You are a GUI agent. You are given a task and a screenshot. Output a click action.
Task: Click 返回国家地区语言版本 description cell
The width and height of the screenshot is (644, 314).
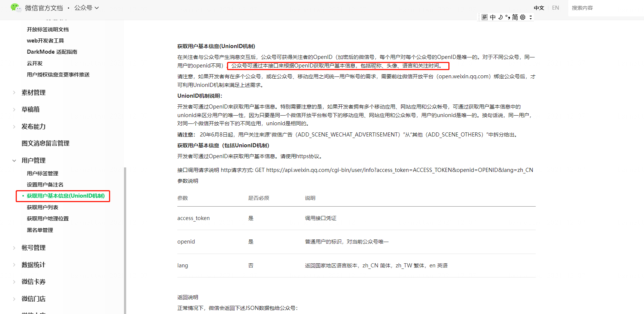coord(376,266)
